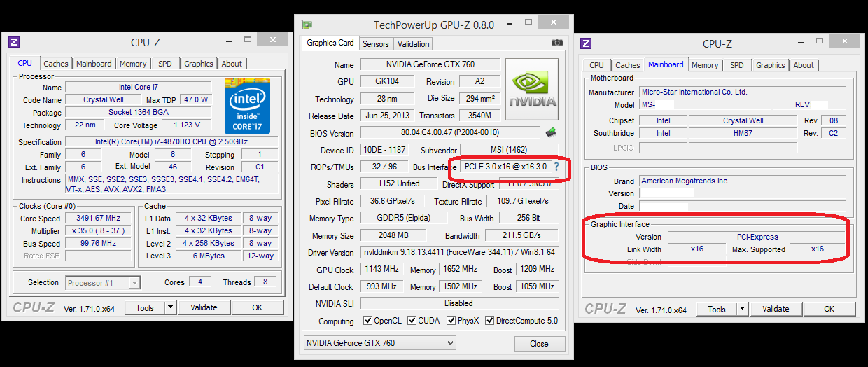Open Memory tab in left CPU-Z window
This screenshot has height=367, width=868.
pos(133,64)
